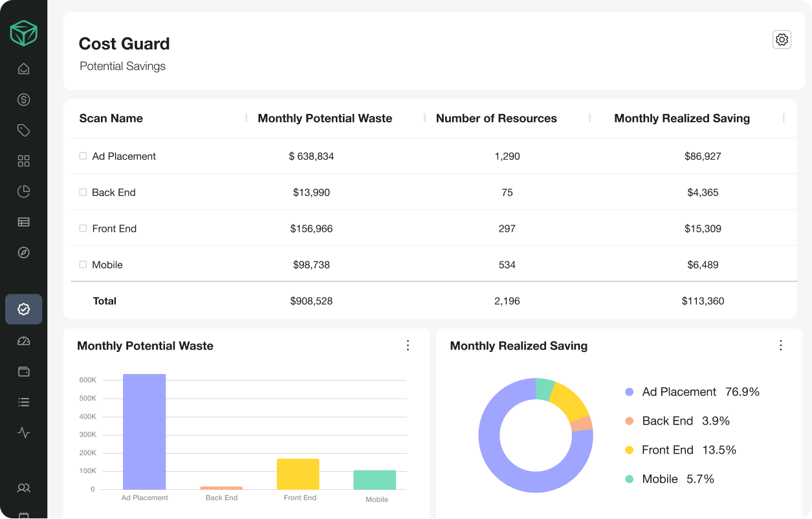
Task: Click the Scan Name column header
Action: coord(111,118)
